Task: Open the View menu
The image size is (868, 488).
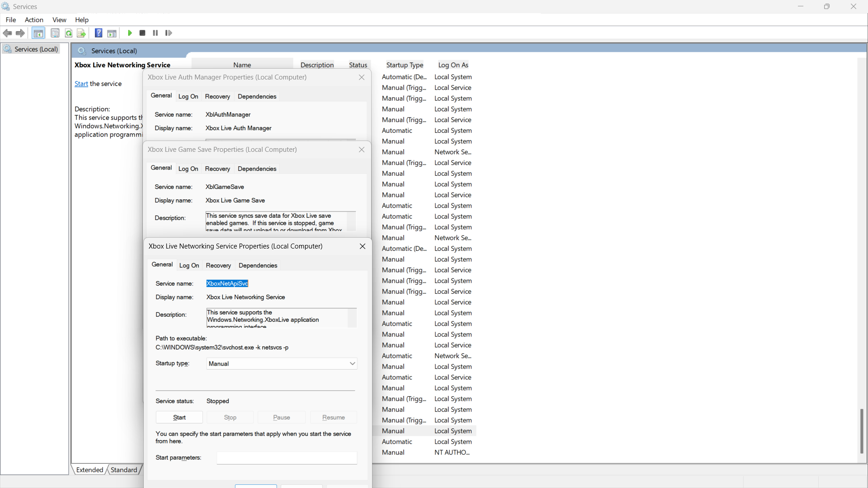Action: 59,20
